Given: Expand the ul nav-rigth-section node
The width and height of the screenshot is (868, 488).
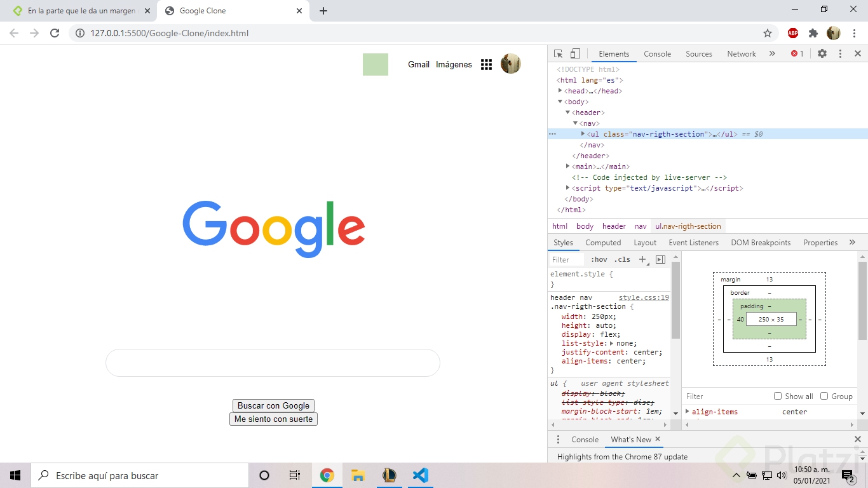Looking at the screenshot, I should pos(583,134).
